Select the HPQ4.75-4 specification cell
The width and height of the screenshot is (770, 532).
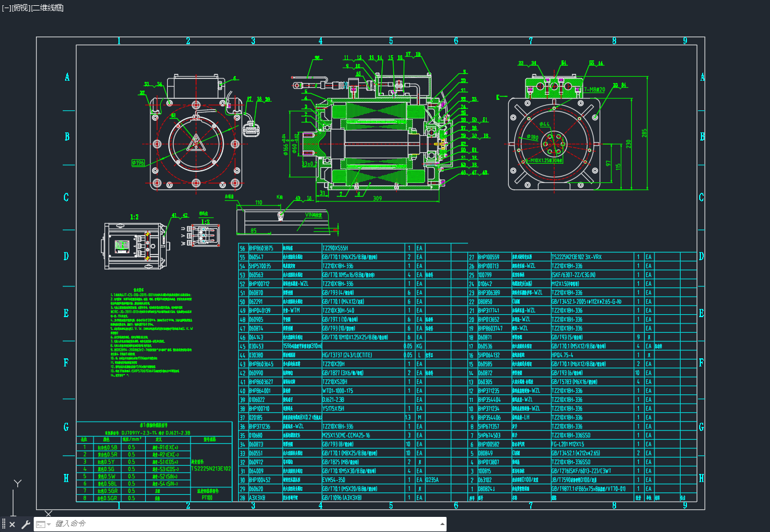562,355
